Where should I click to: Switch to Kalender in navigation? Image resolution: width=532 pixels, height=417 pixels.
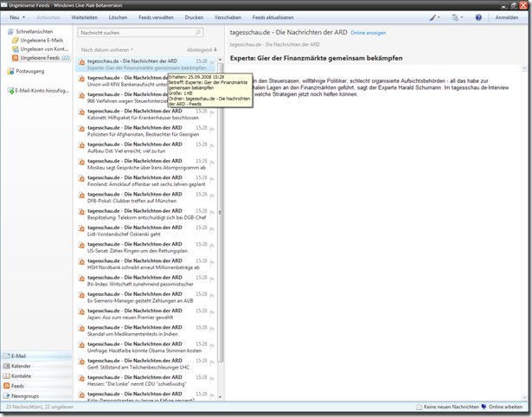pyautogui.click(x=36, y=366)
